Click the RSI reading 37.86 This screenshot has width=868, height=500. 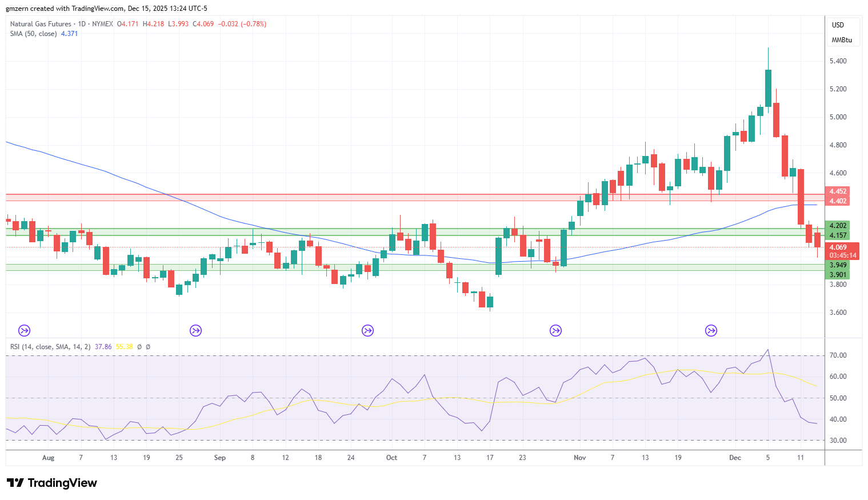tap(103, 347)
